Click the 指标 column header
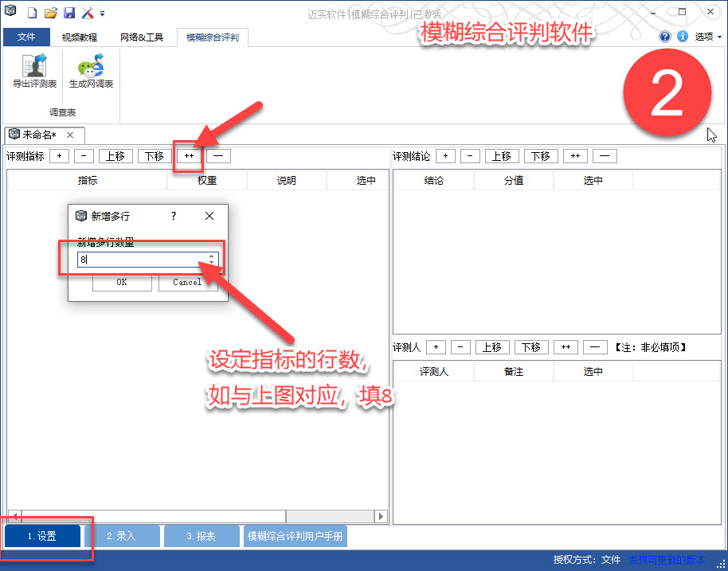Viewport: 728px width, 571px height. pos(88,181)
